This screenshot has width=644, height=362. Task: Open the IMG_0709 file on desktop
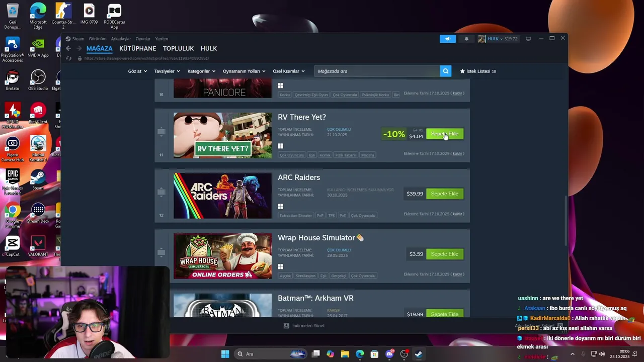(x=89, y=14)
